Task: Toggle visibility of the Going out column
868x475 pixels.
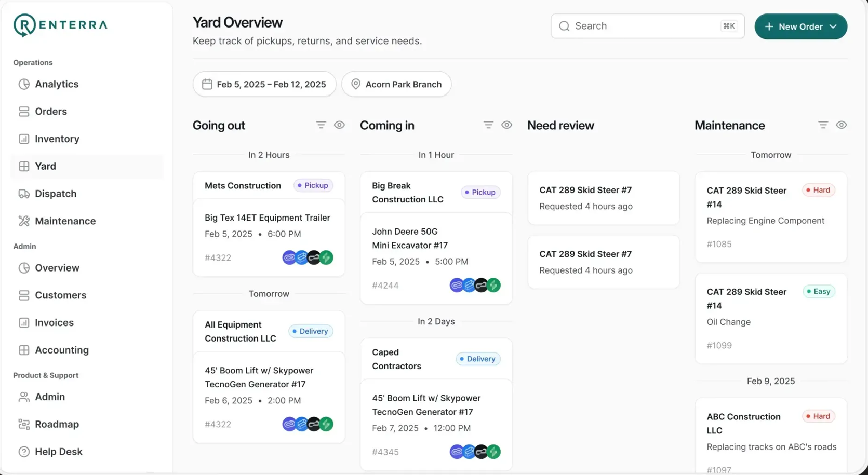Action: 339,125
